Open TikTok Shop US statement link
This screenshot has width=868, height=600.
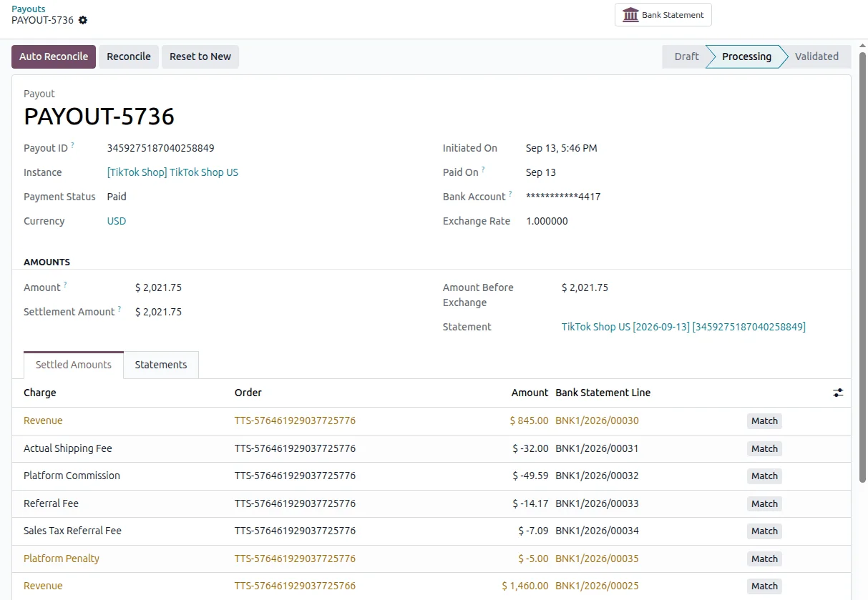[x=683, y=327]
